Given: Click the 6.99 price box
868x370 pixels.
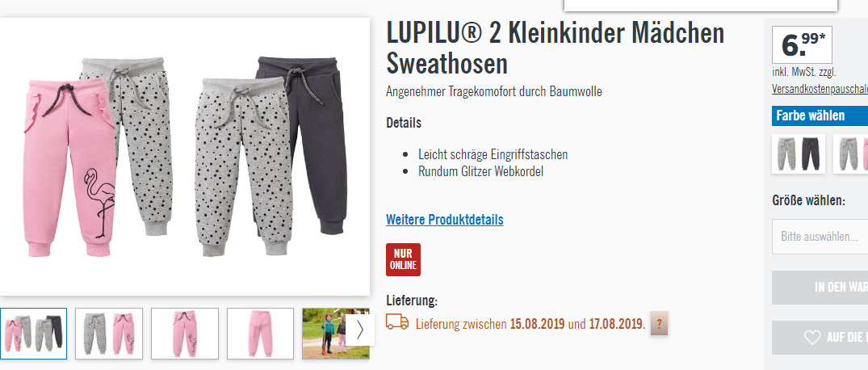Looking at the screenshot, I should (x=802, y=45).
